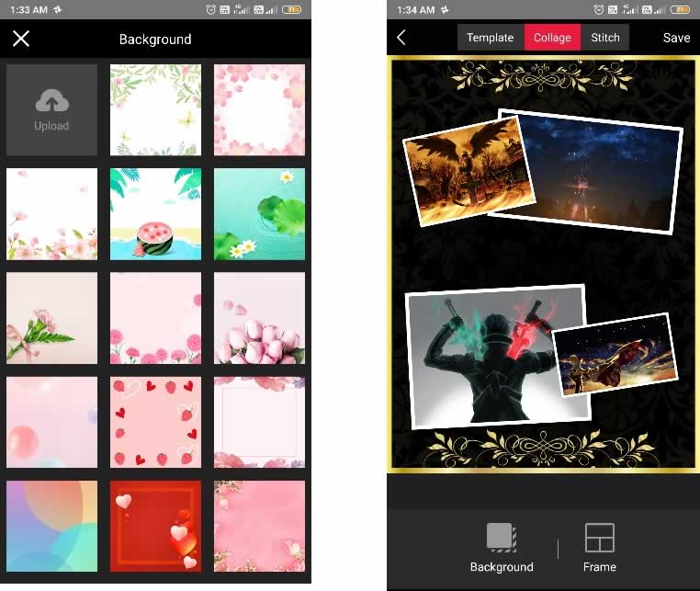
Task: Go back using the left arrow icon
Action: (401, 38)
